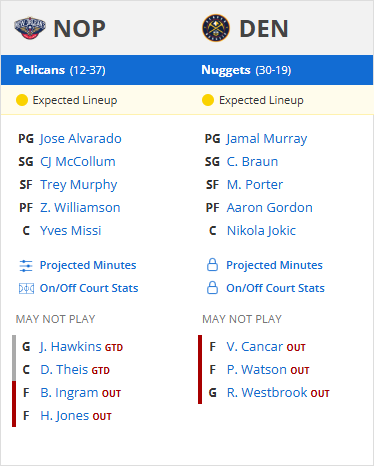Click R. Westbrook marked OUT

267,393
